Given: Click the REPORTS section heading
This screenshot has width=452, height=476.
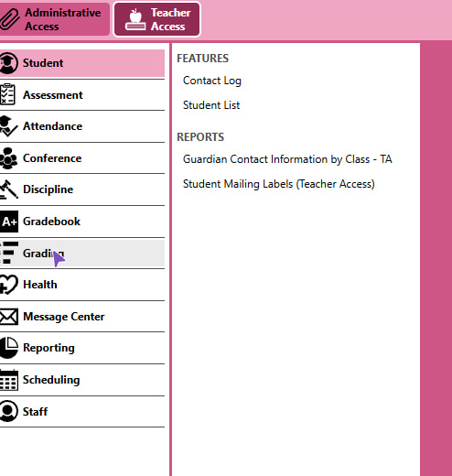Looking at the screenshot, I should [x=200, y=137].
